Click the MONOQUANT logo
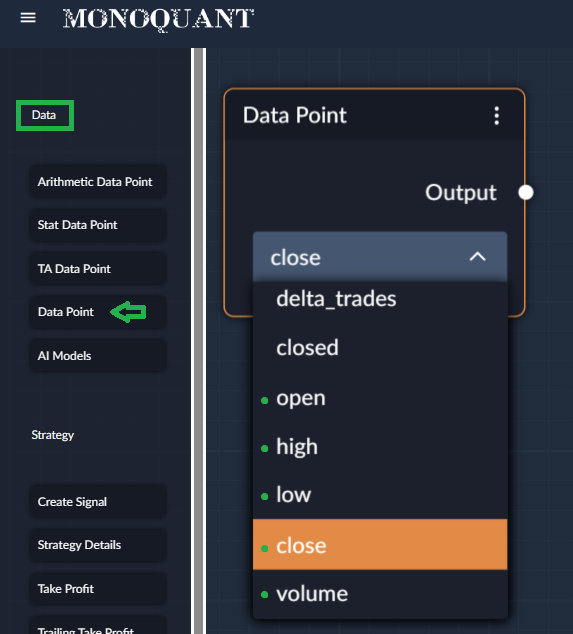Viewport: 573px width, 634px height. [x=158, y=19]
